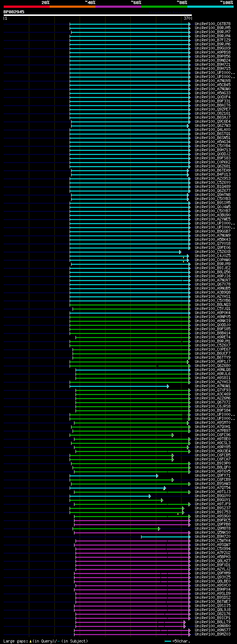
Task: Click the UniRef100_C4J0Z5 label
Action: [213, 256]
